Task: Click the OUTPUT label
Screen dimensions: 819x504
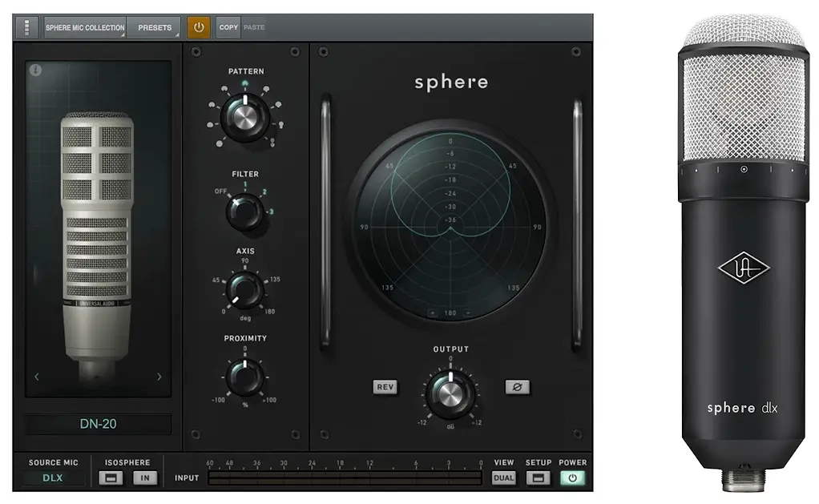Action: [450, 349]
